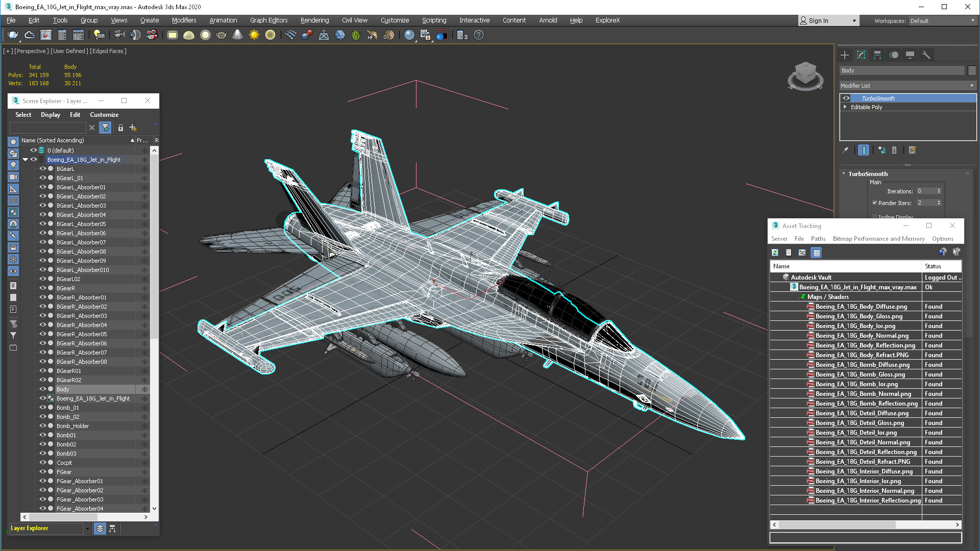
Task: Open the Utilities wrench panel icon
Action: 926,55
